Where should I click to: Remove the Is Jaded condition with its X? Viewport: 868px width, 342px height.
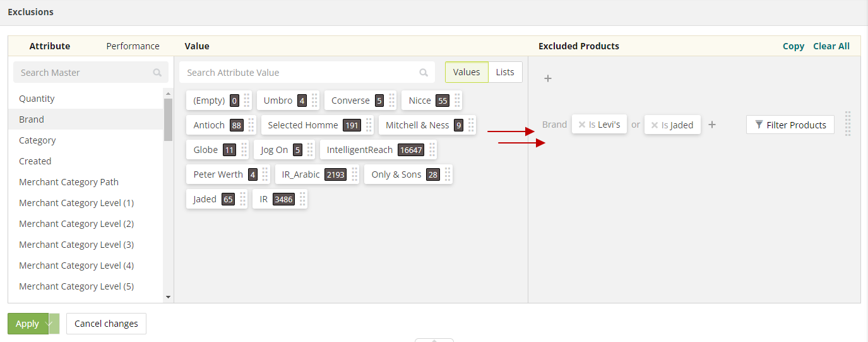655,125
